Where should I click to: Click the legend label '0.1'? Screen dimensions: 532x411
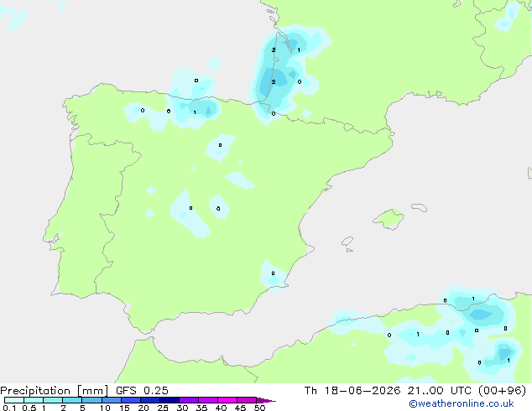pyautogui.click(x=9, y=408)
